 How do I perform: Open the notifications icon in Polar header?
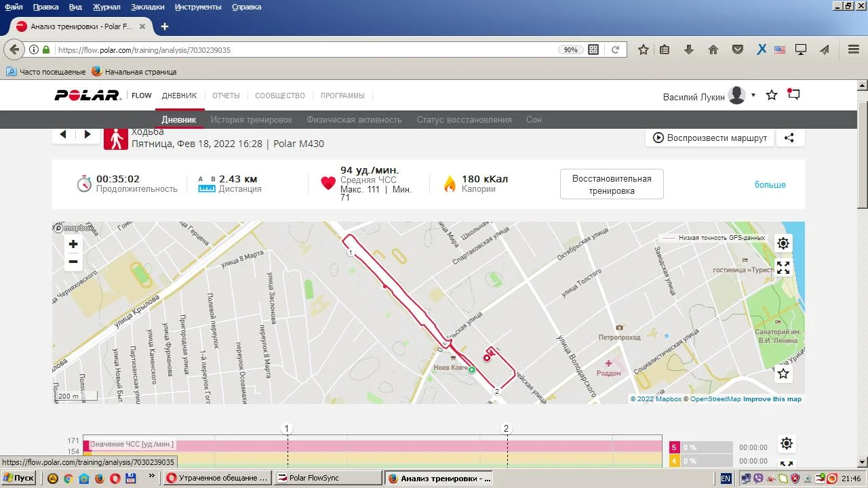793,95
